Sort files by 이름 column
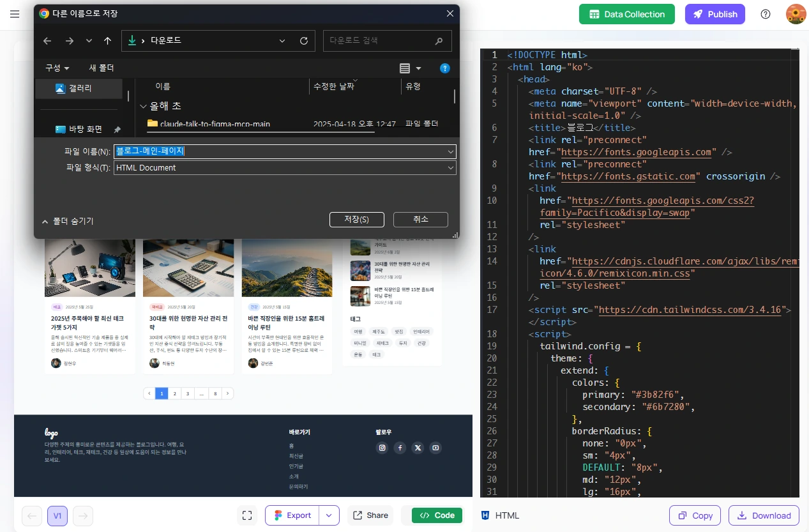Viewport: 809px width, 532px height. click(x=163, y=86)
